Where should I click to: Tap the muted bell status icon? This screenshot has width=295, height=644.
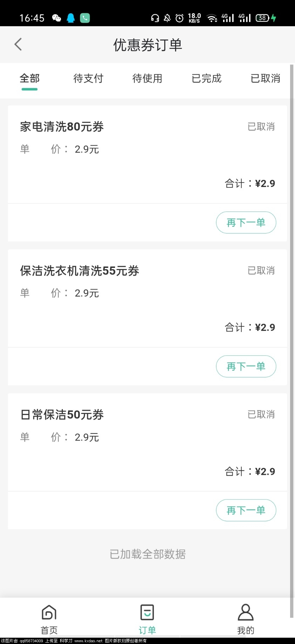167,18
